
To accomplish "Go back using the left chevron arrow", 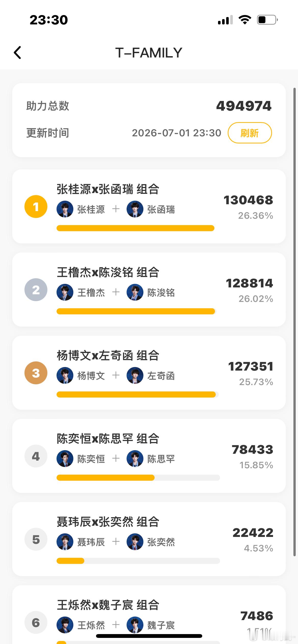I will (17, 53).
